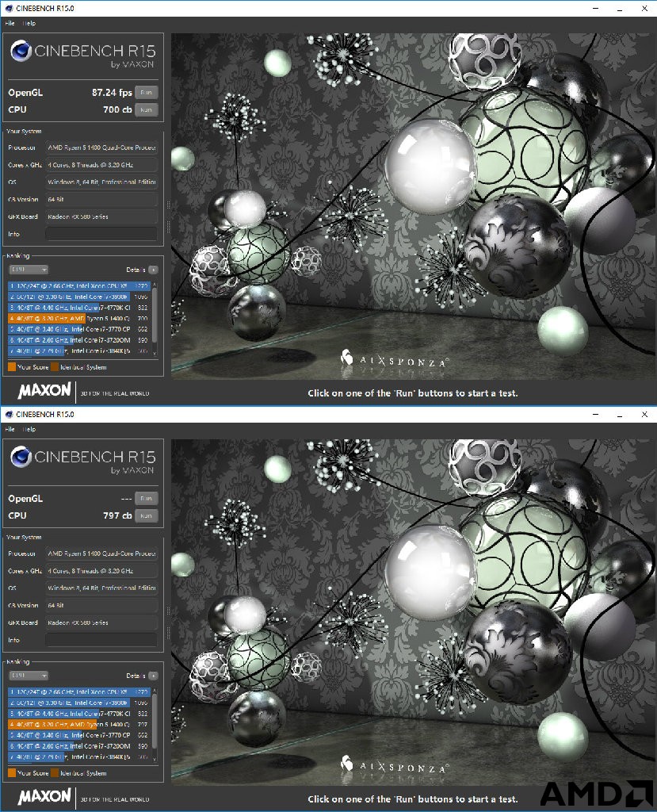Click the GFX Board field in the upper window
Image resolution: width=657 pixels, height=812 pixels.
point(101,216)
